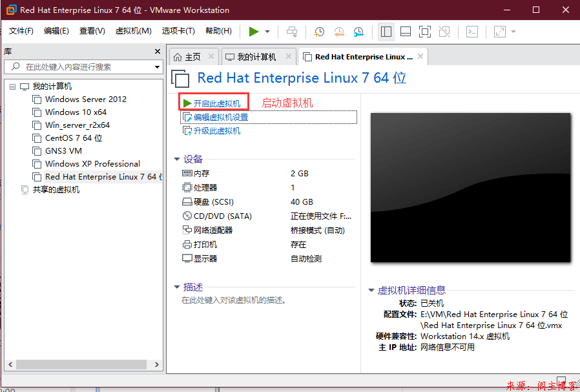This screenshot has width=580, height=392.
Task: Collapse the 我的计算机 tree node
Action: pos(12,87)
